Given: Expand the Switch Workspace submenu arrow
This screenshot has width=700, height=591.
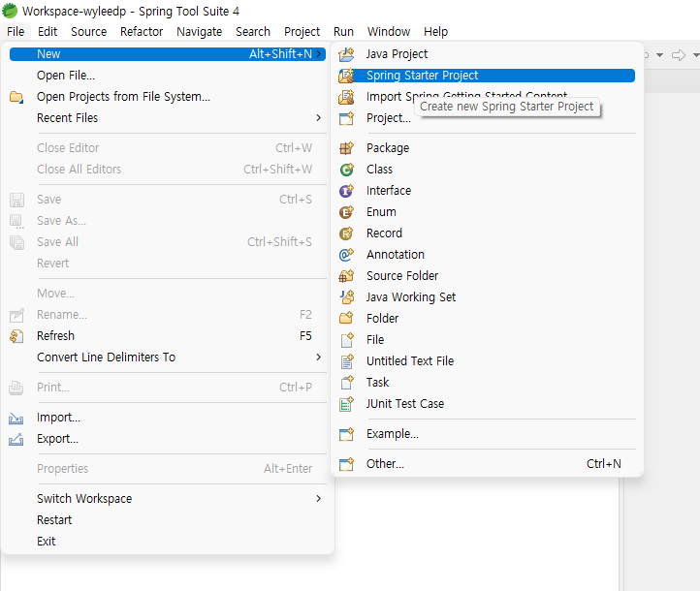Looking at the screenshot, I should click(x=319, y=498).
